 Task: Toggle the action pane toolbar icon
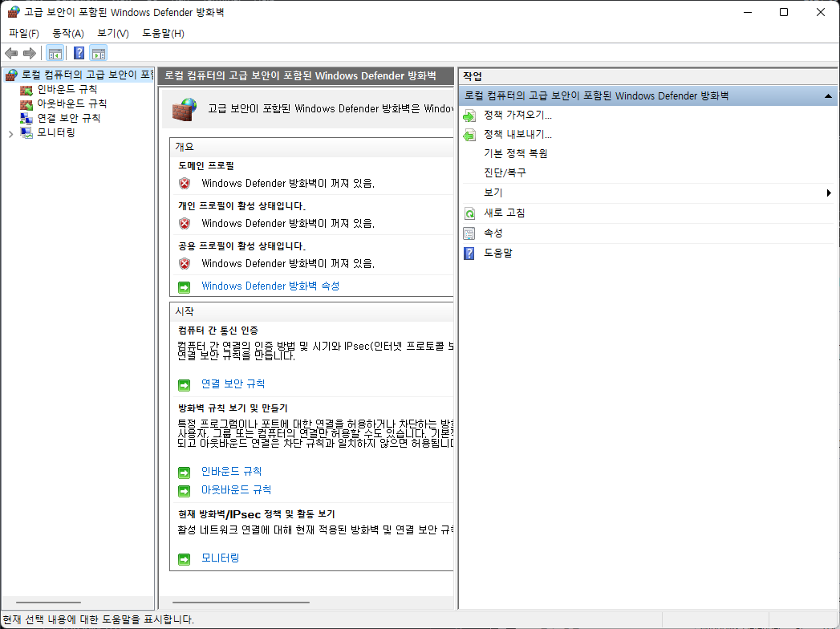pos(99,53)
